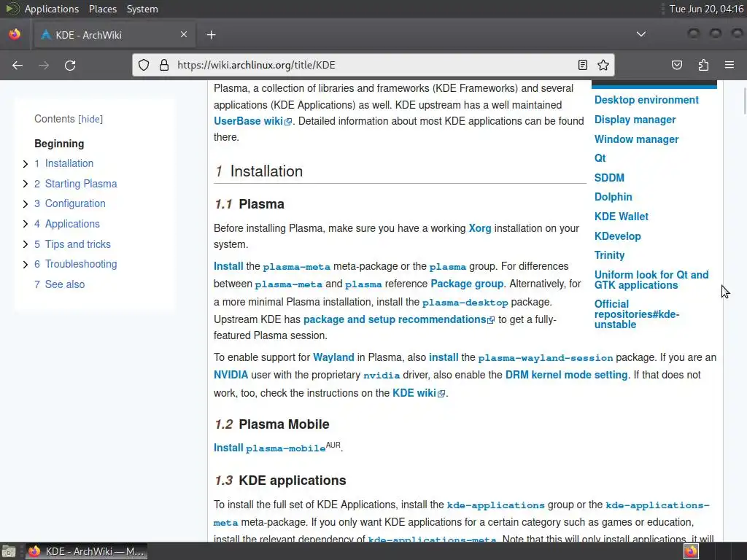This screenshot has height=560, width=747.
Task: Open the Dolphin related article
Action: pyautogui.click(x=613, y=197)
